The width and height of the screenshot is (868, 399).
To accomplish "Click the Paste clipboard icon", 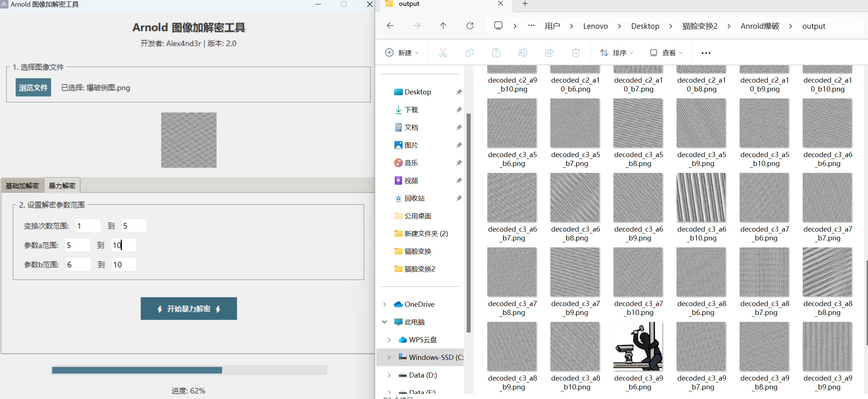I will [x=496, y=53].
